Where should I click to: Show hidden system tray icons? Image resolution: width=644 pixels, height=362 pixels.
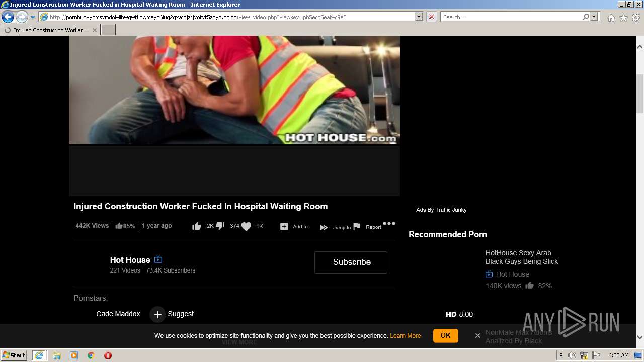click(x=561, y=355)
